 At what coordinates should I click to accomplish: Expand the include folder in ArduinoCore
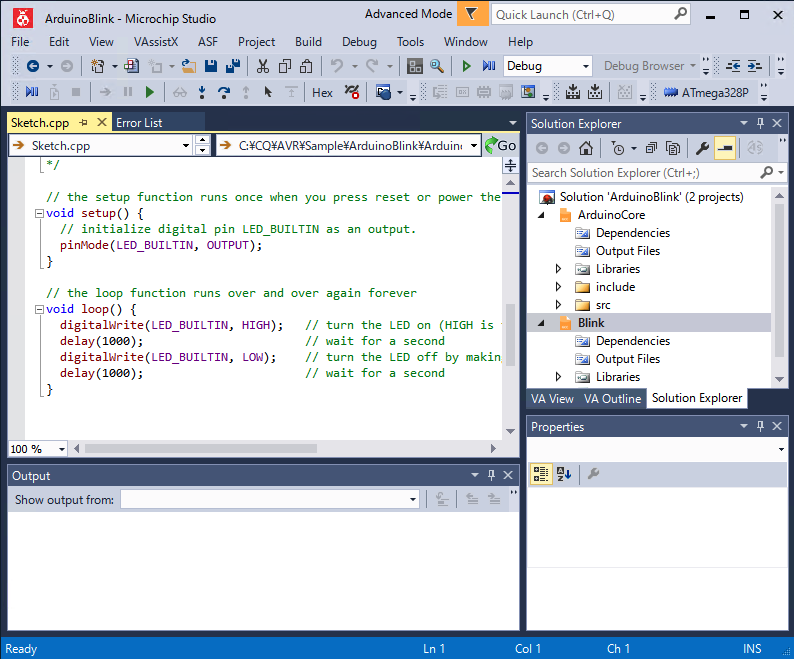tap(558, 287)
